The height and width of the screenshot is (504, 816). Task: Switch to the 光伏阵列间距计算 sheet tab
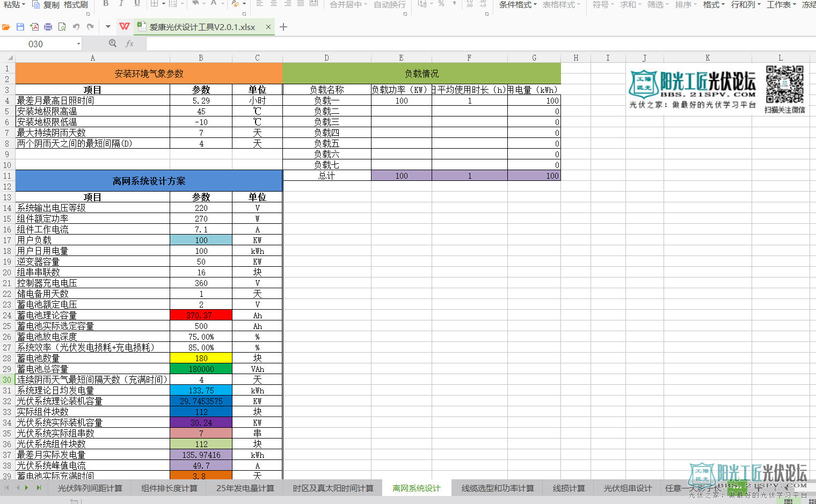[90, 488]
